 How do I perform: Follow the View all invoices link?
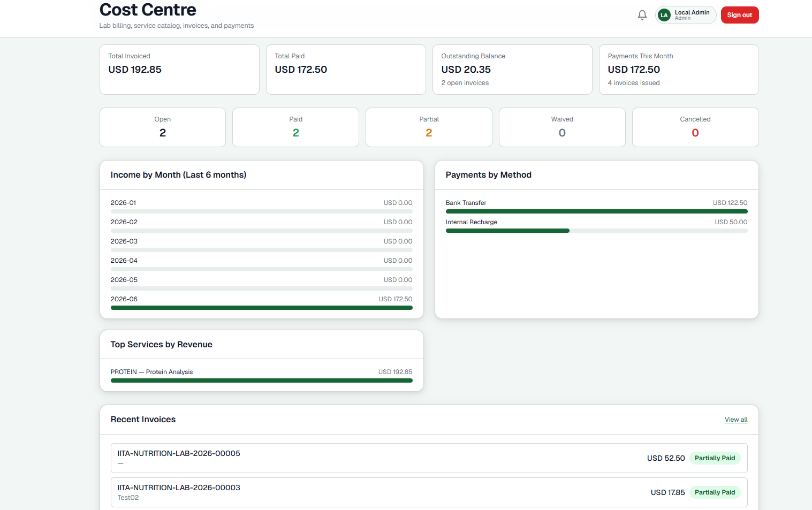coord(736,420)
